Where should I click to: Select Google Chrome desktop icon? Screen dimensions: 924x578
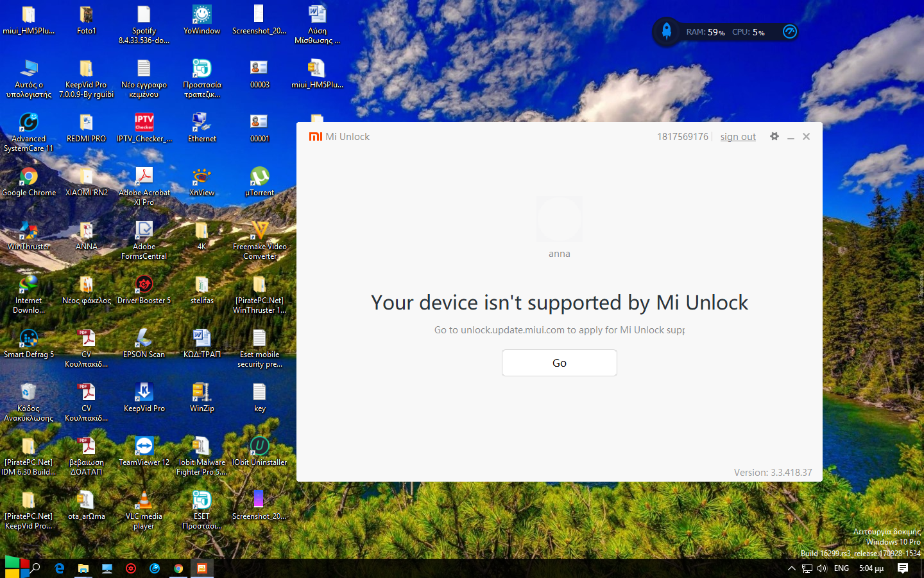click(29, 182)
